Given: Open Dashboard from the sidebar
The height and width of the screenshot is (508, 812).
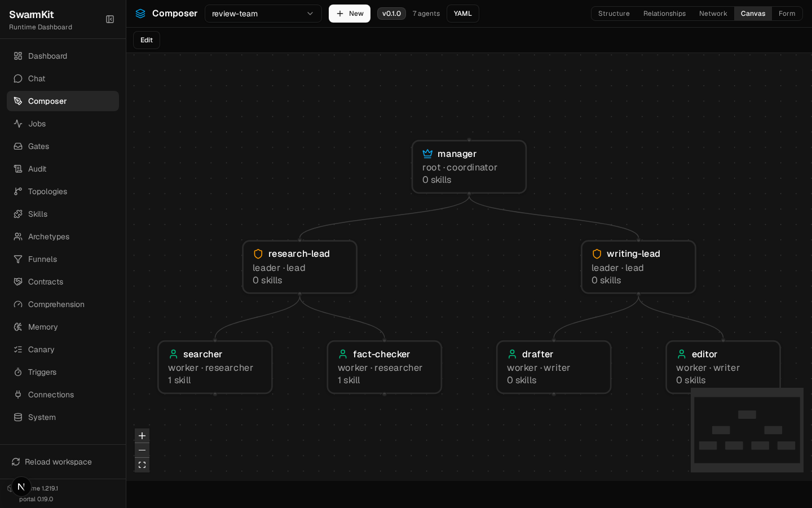Looking at the screenshot, I should coord(63,56).
